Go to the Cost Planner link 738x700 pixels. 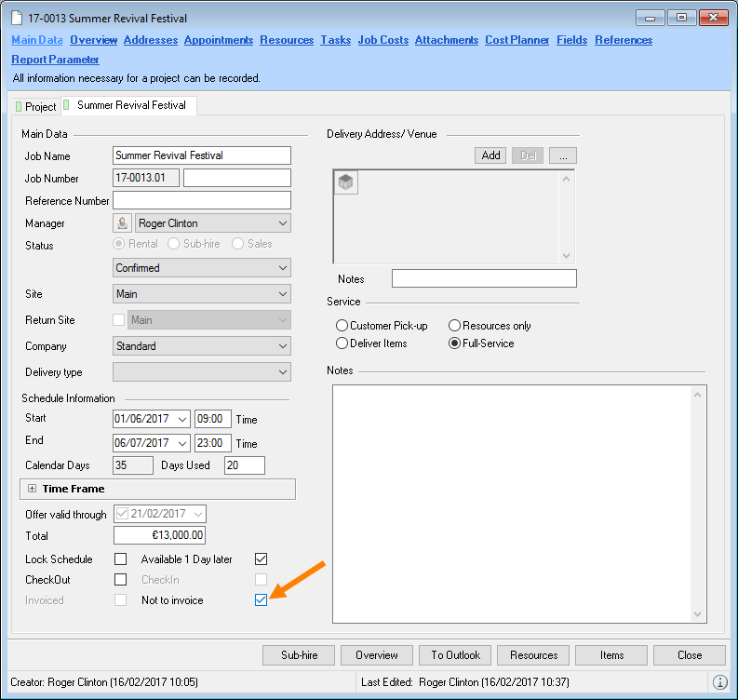tap(517, 40)
